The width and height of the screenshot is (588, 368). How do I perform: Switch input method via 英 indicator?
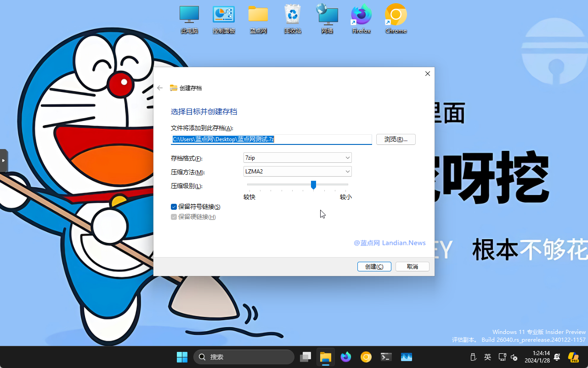tap(488, 357)
